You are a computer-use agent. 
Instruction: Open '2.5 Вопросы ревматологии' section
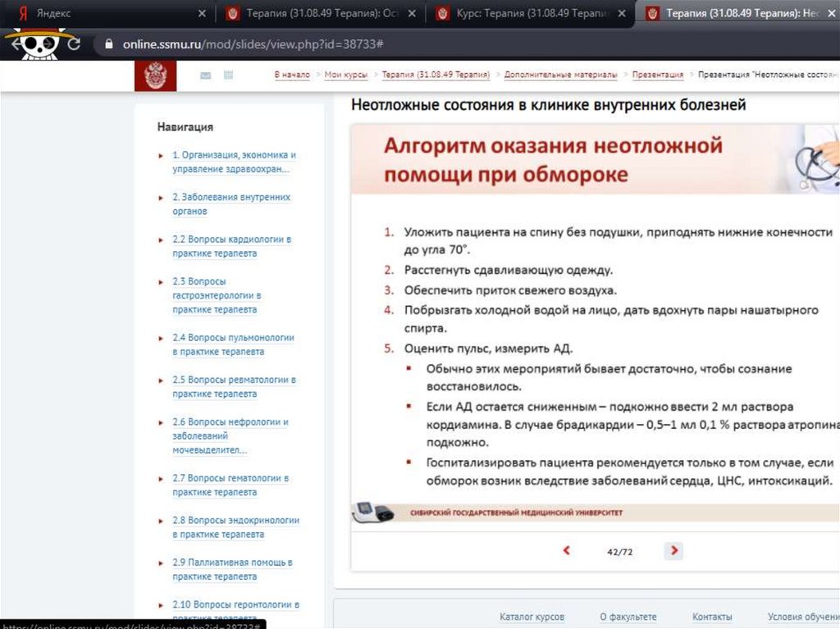pos(234,387)
